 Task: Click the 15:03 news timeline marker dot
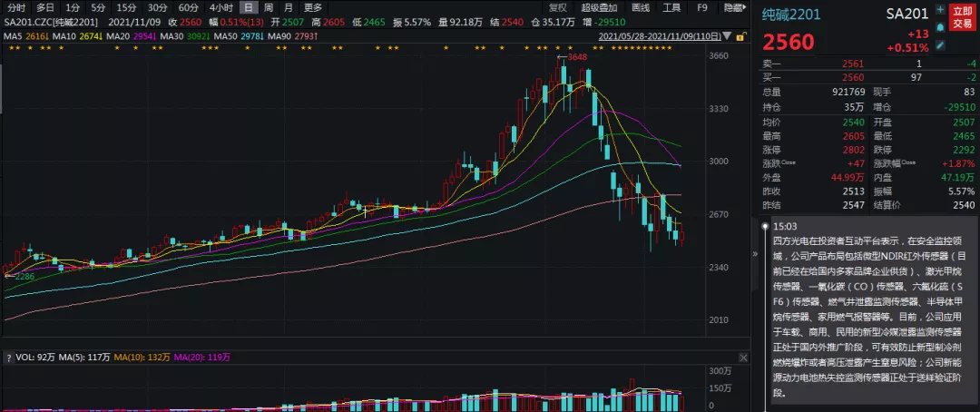pyautogui.click(x=766, y=226)
